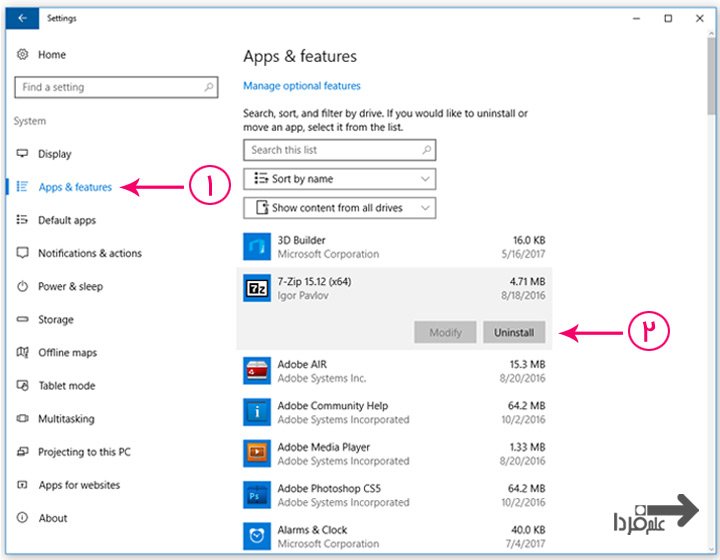Click the Adobe AIR app icon
Screen dimensions: 720x560
257,371
